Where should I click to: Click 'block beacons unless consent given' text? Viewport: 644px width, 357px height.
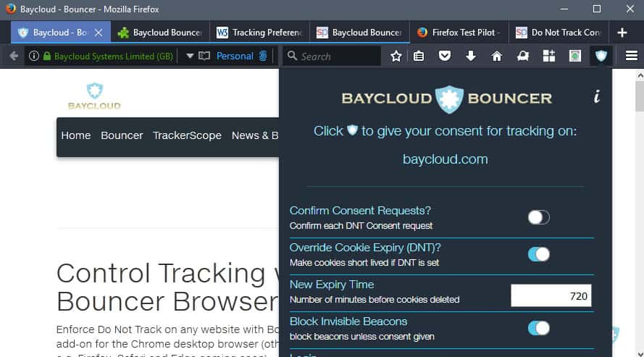coord(361,337)
